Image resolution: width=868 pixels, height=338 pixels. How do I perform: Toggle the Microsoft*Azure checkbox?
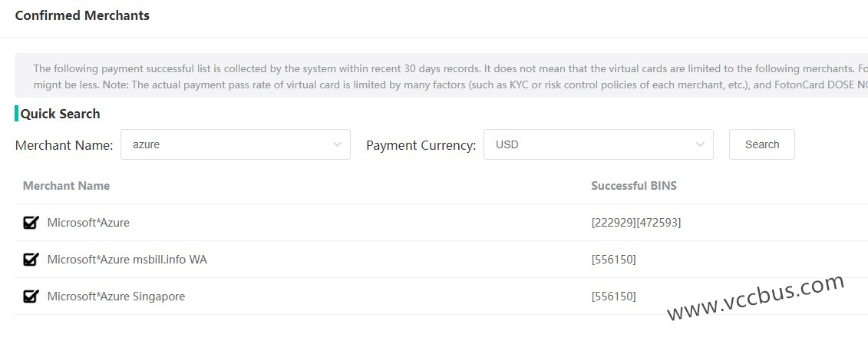[31, 223]
